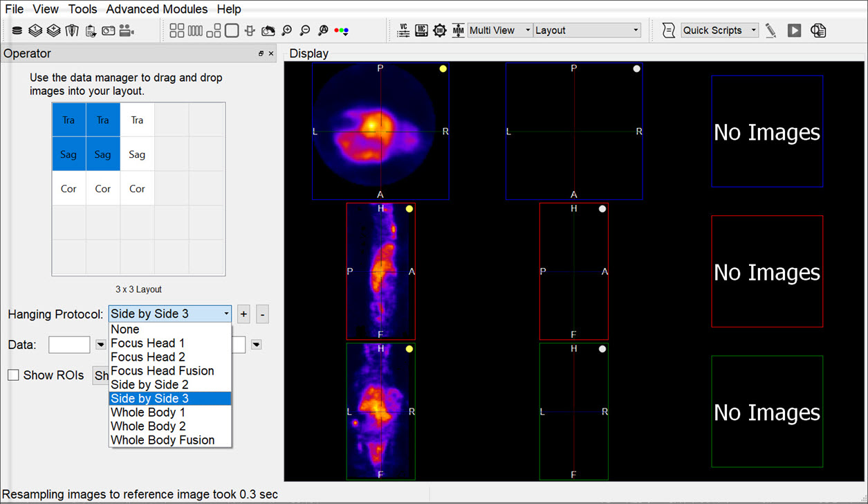Select the bottom-left Cor layout cell

[x=68, y=188]
